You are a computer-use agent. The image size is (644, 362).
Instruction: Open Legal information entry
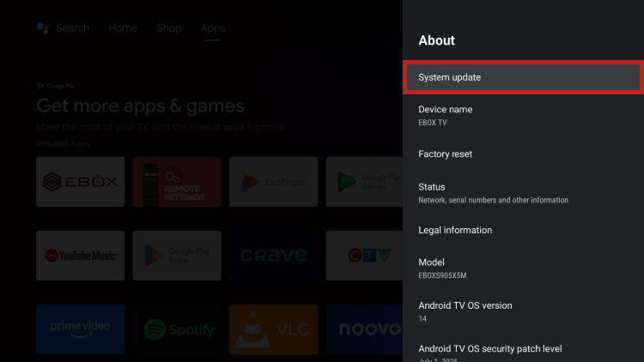pos(522,230)
